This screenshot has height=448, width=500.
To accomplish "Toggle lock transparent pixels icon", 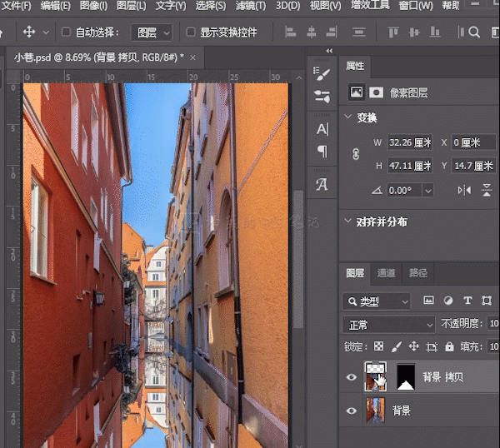I will pos(378,346).
